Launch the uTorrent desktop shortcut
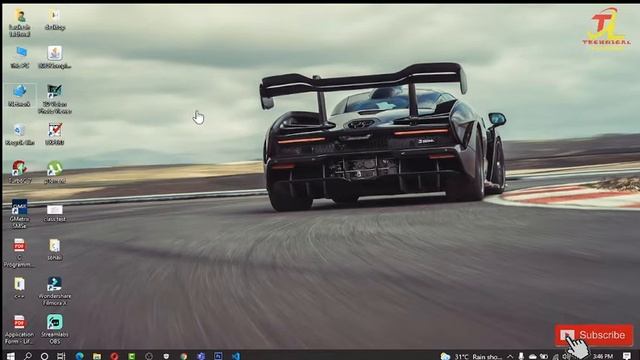640x360 pixels. 55,172
